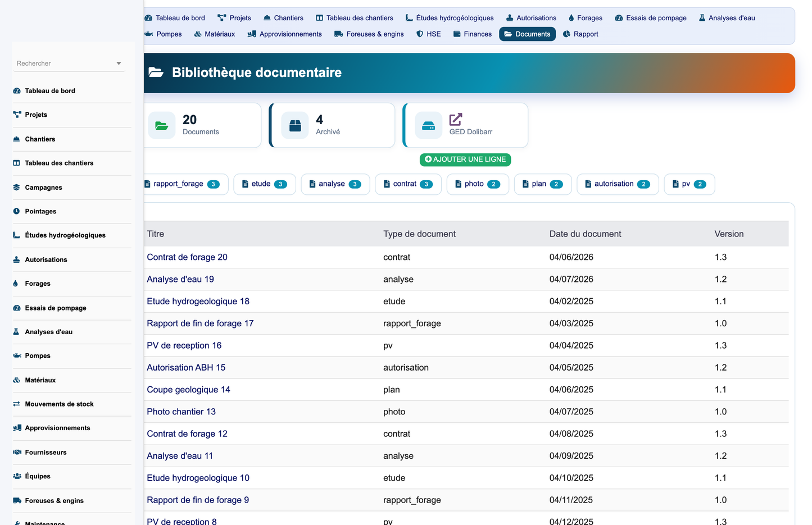Open PV de reception 16 link

tap(184, 345)
